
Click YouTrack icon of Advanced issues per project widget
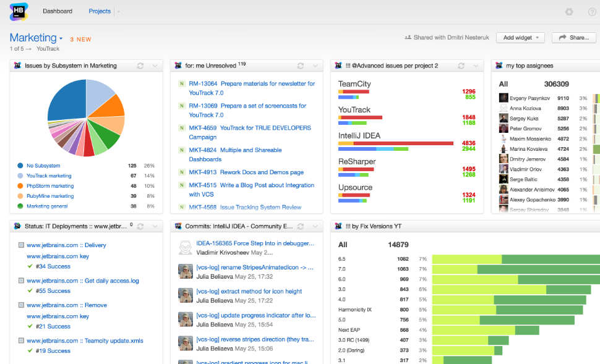(338, 66)
